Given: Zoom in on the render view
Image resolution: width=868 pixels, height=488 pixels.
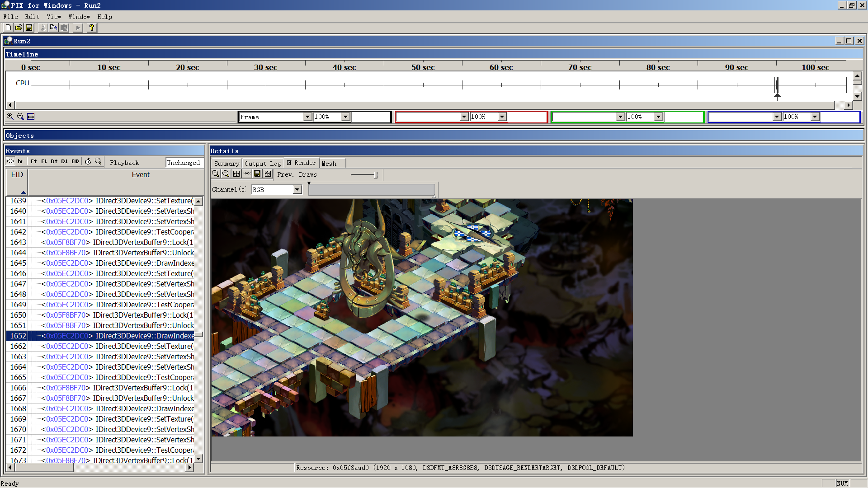Looking at the screenshot, I should (216, 174).
